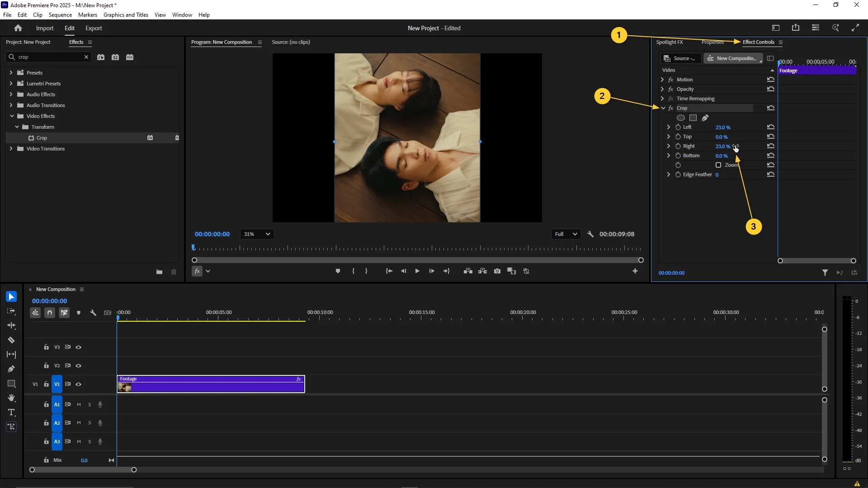Expand Audio Effects folder
868x488 pixels.
11,94
